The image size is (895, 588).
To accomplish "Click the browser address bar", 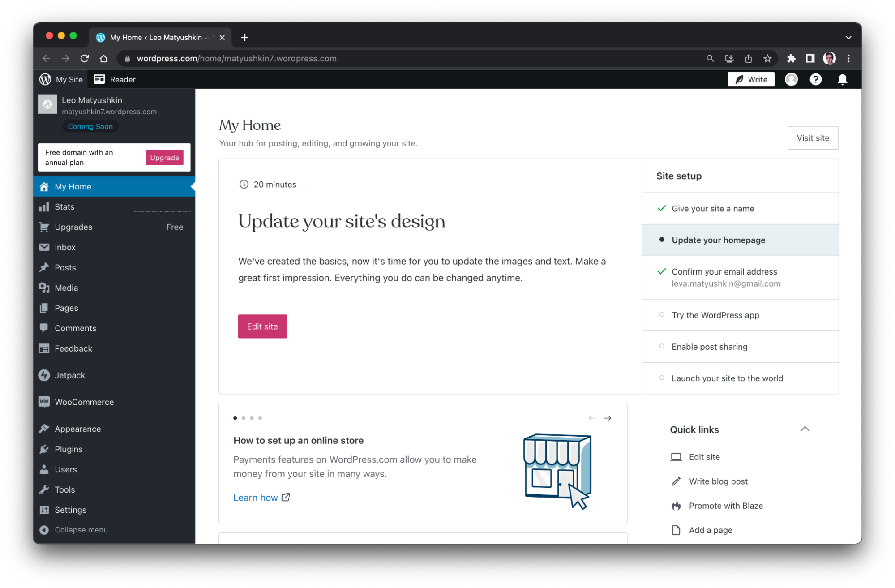I will 415,58.
